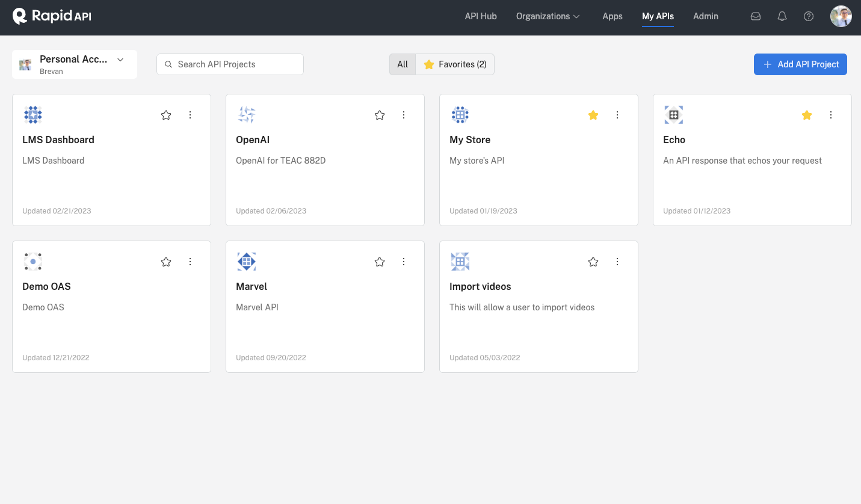The image size is (861, 504).
Task: Click 'Marvel API' description text
Action: 257,307
